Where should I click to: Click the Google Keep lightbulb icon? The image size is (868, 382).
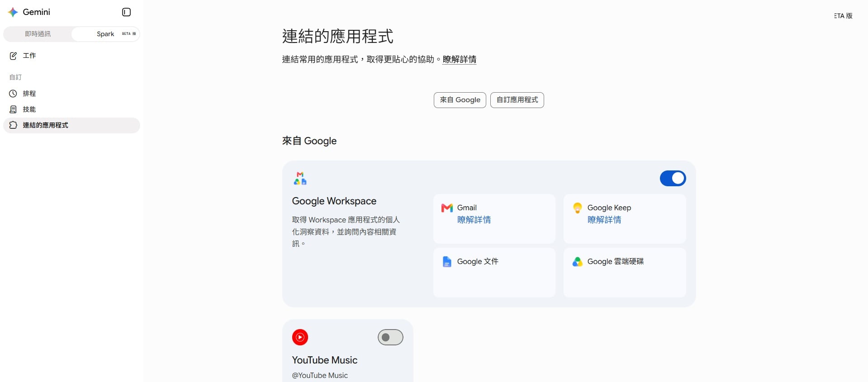pyautogui.click(x=577, y=208)
